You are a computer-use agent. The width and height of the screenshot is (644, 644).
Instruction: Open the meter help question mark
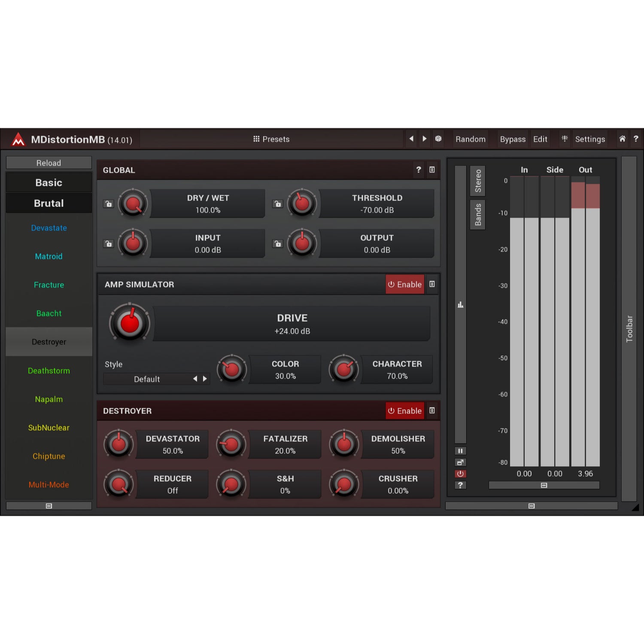click(460, 485)
